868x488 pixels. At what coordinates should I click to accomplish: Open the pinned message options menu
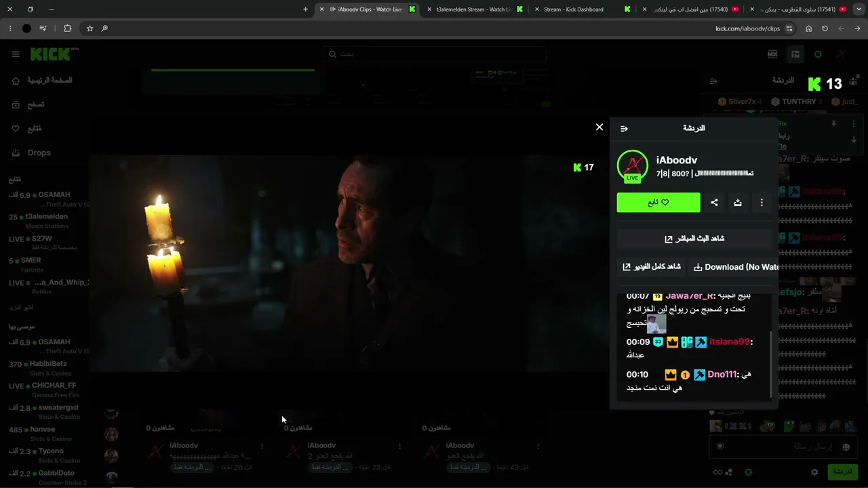[854, 124]
